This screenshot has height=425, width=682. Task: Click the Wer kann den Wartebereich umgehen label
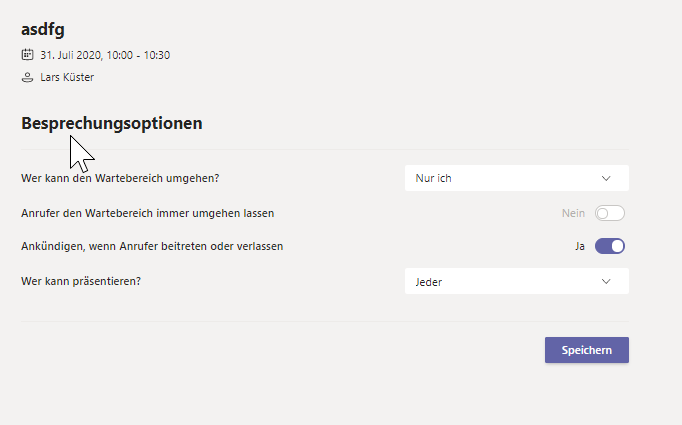click(x=120, y=178)
